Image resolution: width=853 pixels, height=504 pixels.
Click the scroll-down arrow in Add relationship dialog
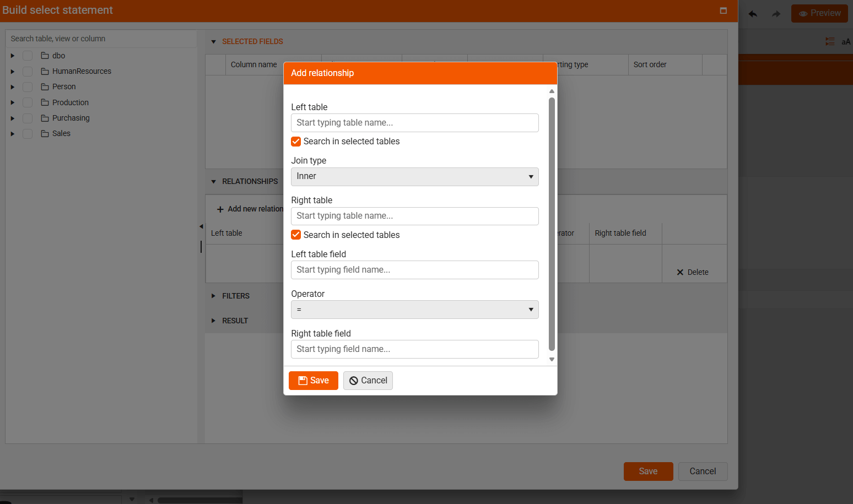click(x=552, y=360)
